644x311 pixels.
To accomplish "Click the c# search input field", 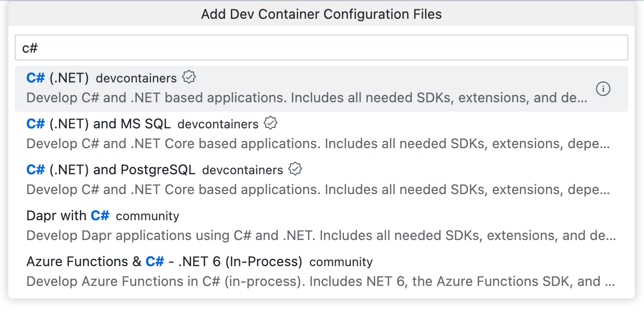I will click(x=321, y=47).
